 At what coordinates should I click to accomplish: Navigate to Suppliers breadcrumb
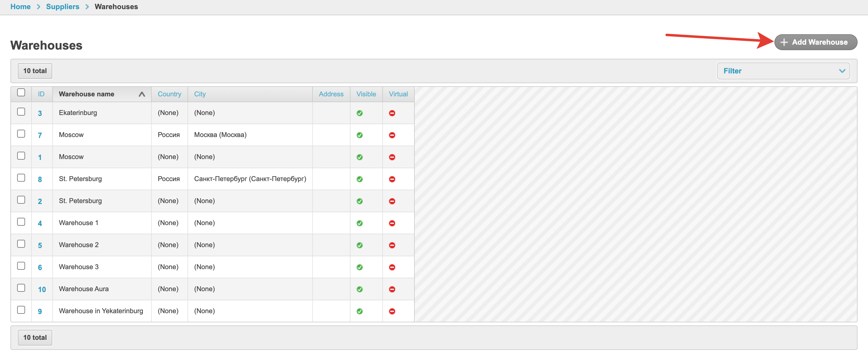pos(63,7)
